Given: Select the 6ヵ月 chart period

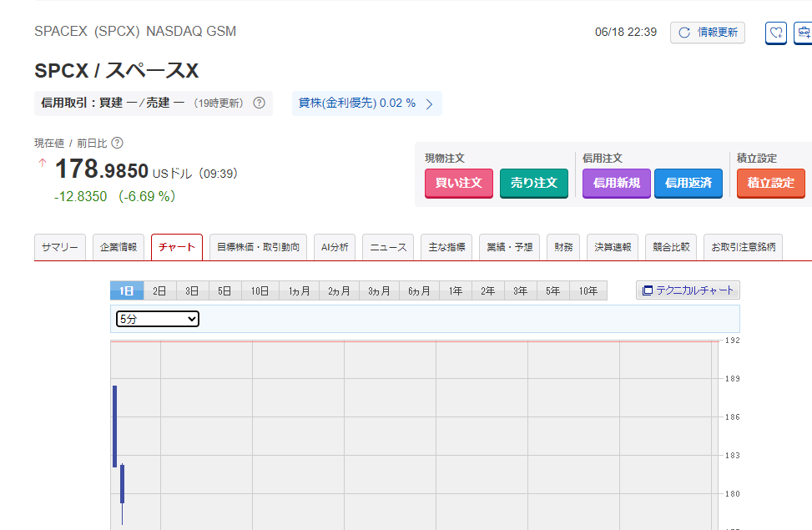Looking at the screenshot, I should click(419, 290).
